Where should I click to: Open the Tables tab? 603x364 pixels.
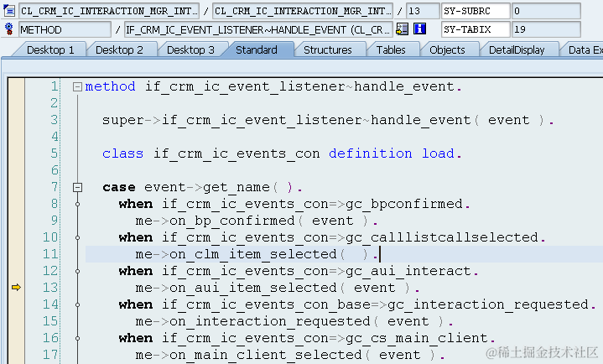click(391, 50)
